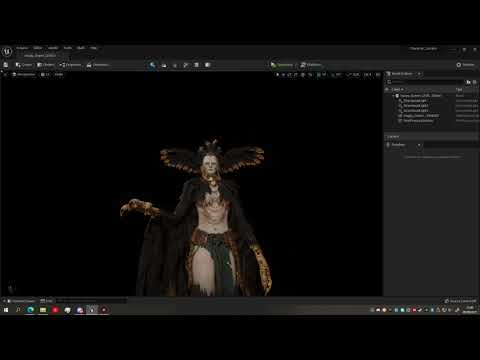Click the Windows Start button on the taskbar
This screenshot has height=360, width=480.
coord(6,310)
